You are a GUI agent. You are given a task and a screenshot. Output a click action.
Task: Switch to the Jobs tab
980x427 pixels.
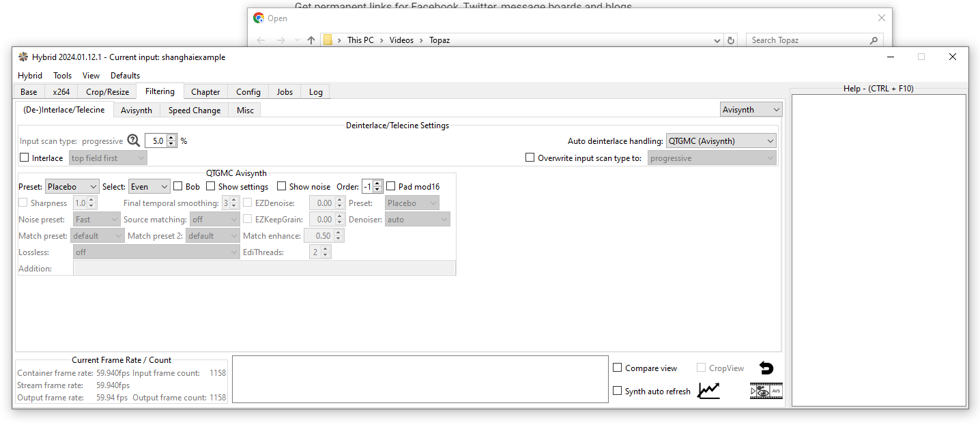coord(285,91)
